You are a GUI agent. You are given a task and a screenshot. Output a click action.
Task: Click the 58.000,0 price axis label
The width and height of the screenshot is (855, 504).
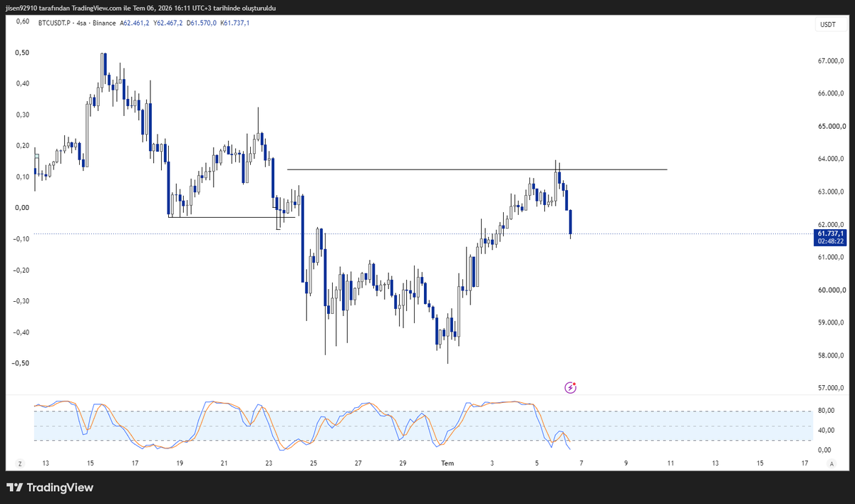(831, 356)
